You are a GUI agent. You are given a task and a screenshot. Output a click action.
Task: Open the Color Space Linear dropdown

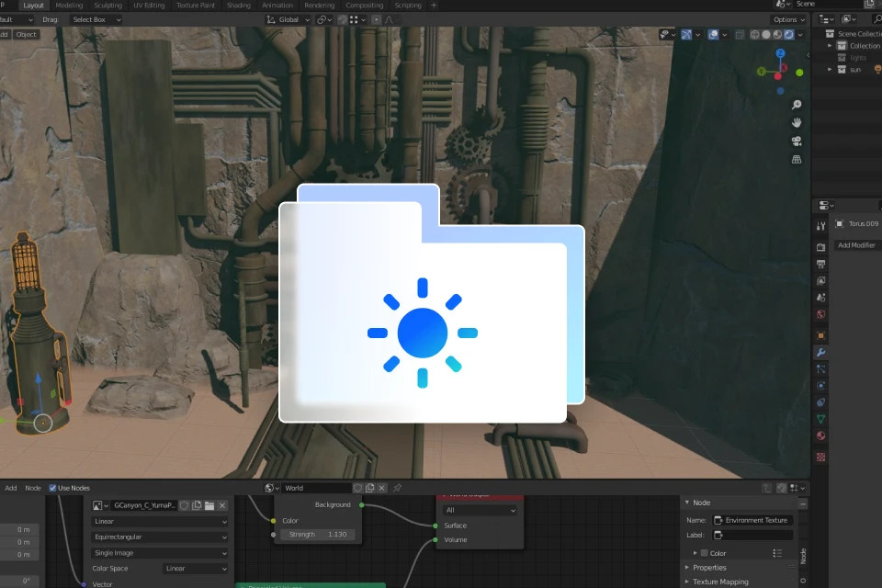[x=196, y=569]
